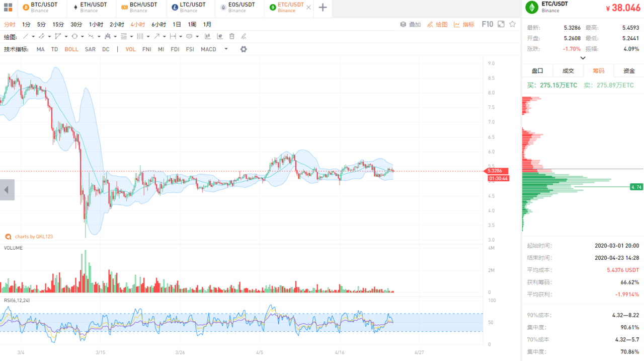Viewport: 644px width, 361px height.
Task: Select the circle drawing tool
Action: click(x=74, y=36)
